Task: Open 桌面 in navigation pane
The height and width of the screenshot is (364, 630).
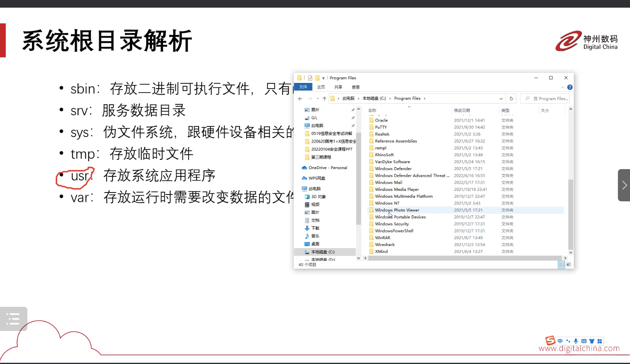Action: [x=315, y=244]
